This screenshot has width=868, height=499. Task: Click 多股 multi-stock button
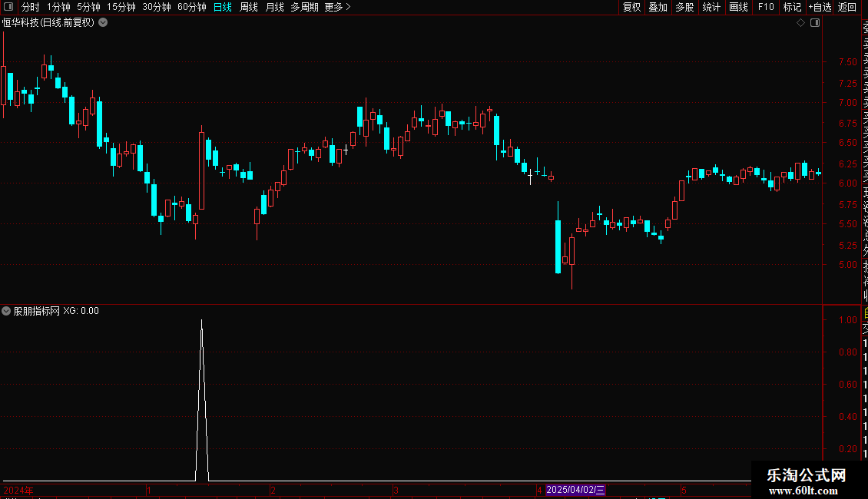coord(684,7)
